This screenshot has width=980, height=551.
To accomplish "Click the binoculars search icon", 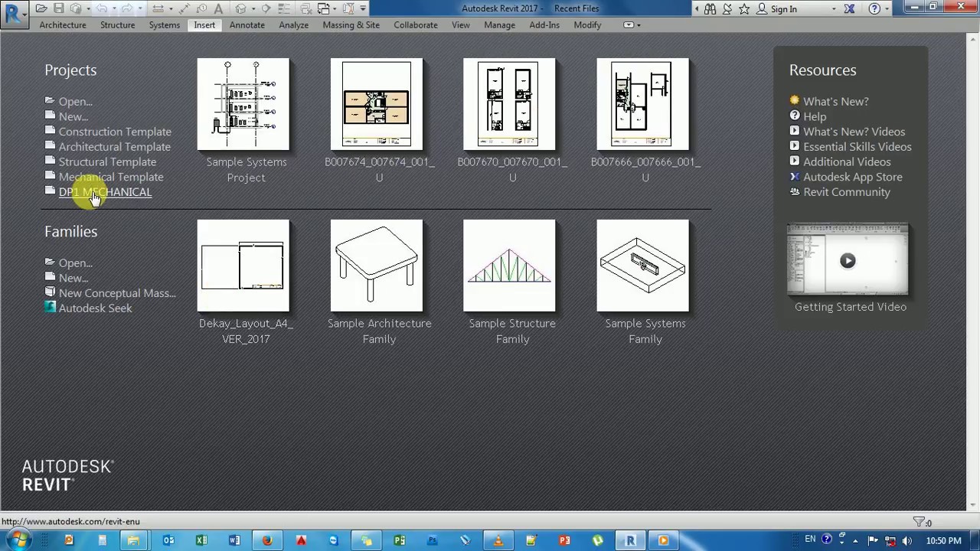I will [x=710, y=9].
